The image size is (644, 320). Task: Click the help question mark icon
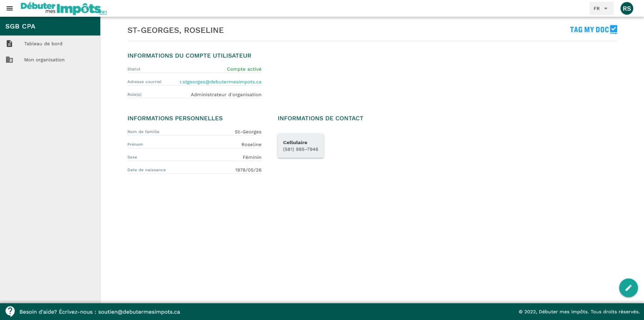10,311
